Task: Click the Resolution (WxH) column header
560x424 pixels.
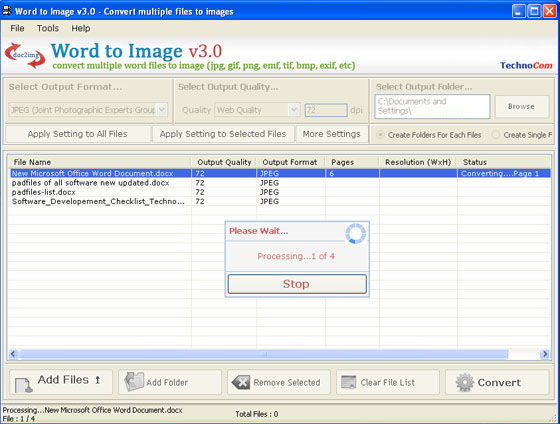Action: click(x=418, y=162)
